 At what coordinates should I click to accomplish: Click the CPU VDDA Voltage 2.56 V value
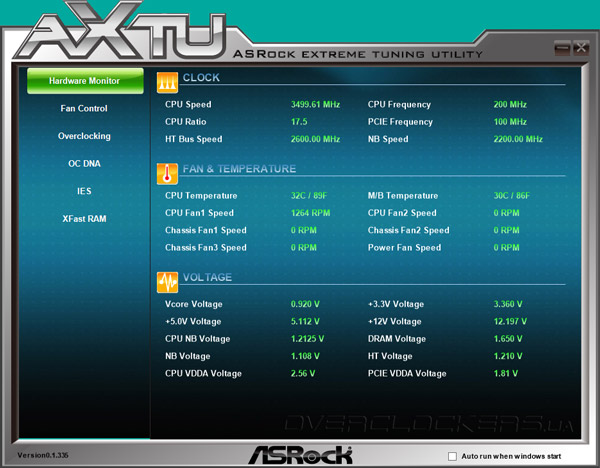303,373
